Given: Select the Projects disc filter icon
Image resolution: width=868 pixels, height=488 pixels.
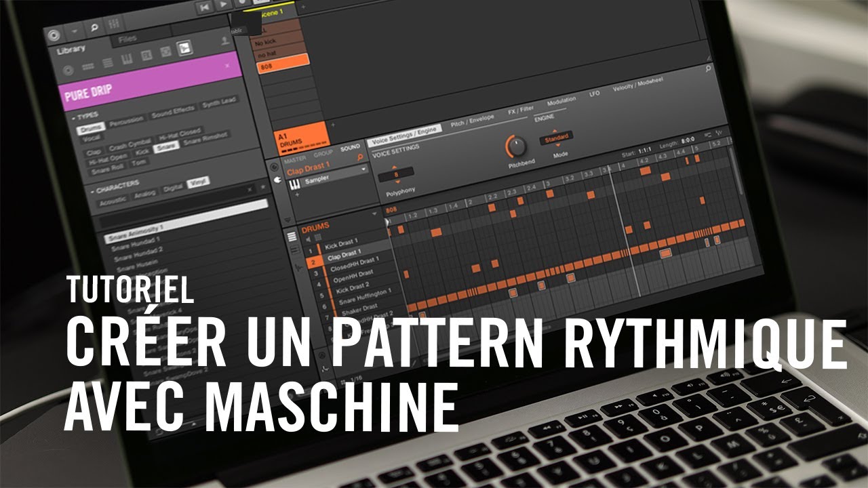Looking at the screenshot, I should coord(68,70).
